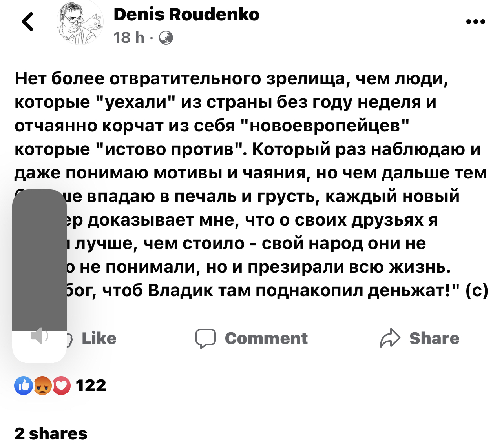Viewport: 504px width, 448px height.
Task: Tap the red heart reaction icon
Action: (x=61, y=386)
